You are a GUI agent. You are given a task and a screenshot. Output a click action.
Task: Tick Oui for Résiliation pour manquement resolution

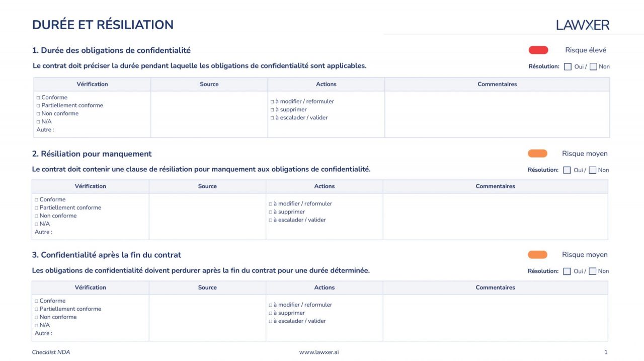pos(567,170)
